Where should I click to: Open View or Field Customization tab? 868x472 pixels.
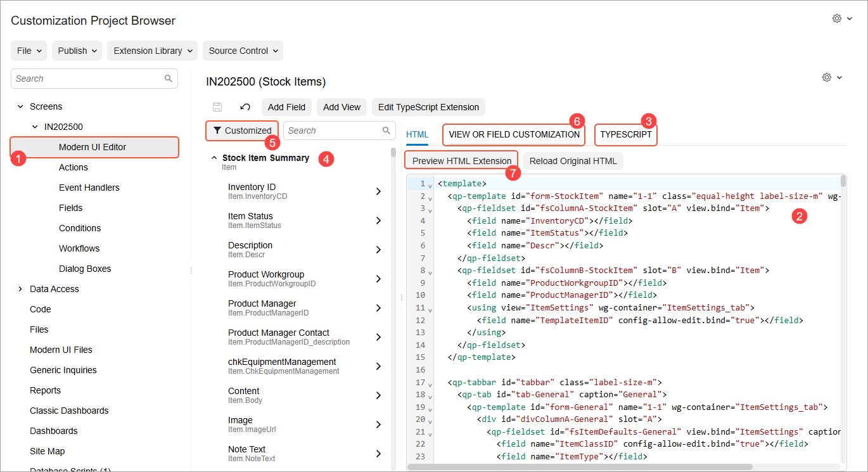coord(514,134)
